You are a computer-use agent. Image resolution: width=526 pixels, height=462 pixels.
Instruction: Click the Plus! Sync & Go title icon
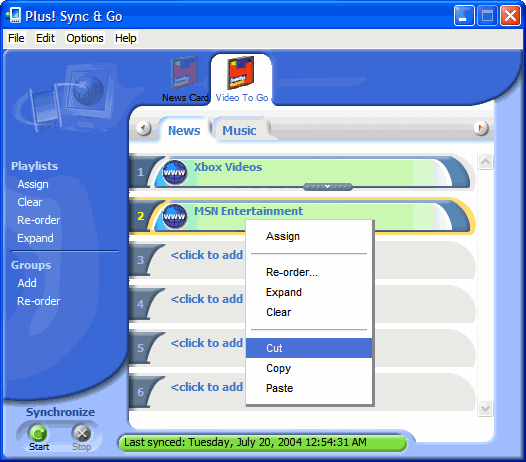coord(13,16)
